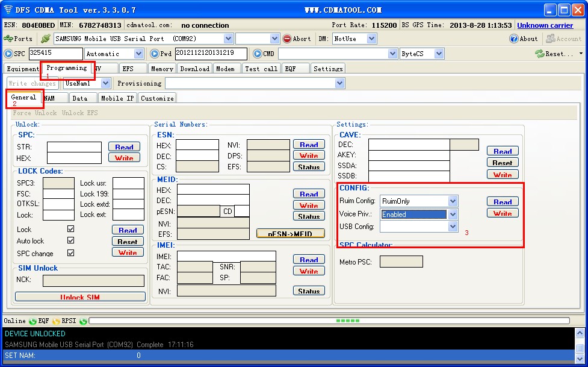Screen dimensions: 588x367
Task: Switch to the Test call tab
Action: point(261,69)
